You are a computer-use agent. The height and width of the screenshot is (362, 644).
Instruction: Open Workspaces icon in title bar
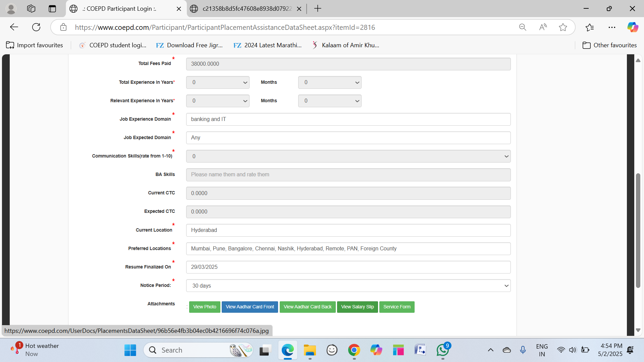31,9
